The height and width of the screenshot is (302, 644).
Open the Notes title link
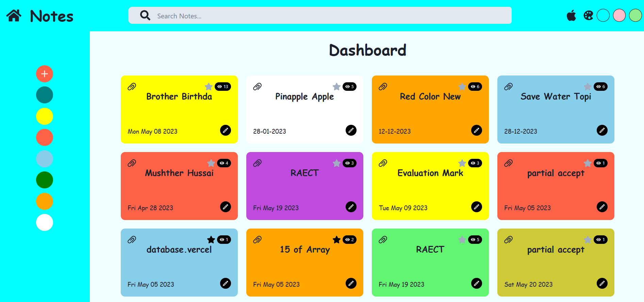pyautogui.click(x=52, y=16)
